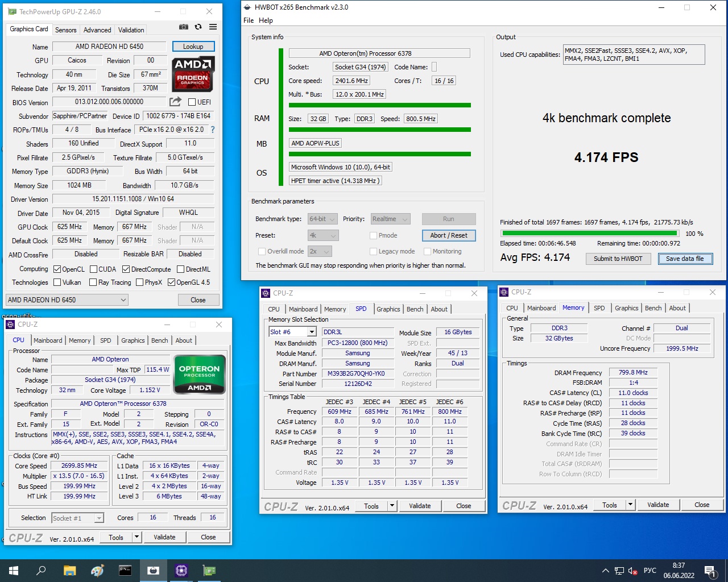
Task: Open the Priority Realtime dropdown
Action: point(390,219)
